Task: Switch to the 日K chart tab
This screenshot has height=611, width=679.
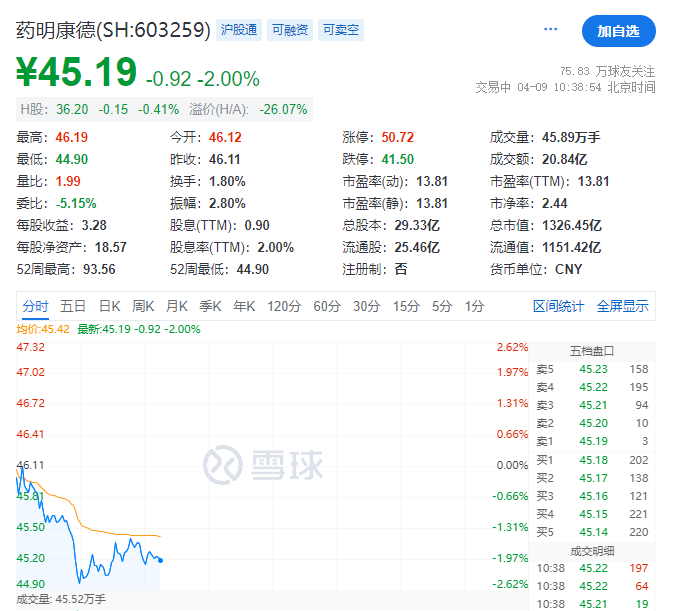Action: [x=109, y=307]
